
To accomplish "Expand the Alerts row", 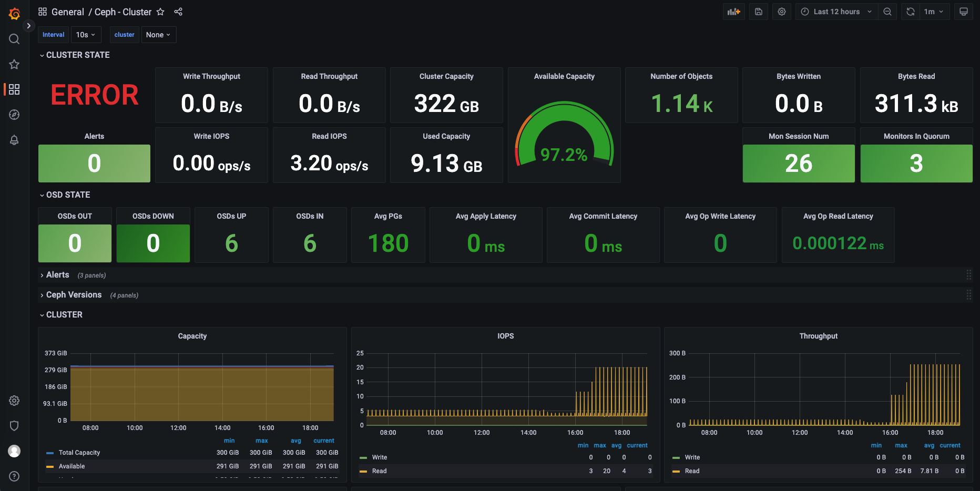I will pyautogui.click(x=55, y=275).
